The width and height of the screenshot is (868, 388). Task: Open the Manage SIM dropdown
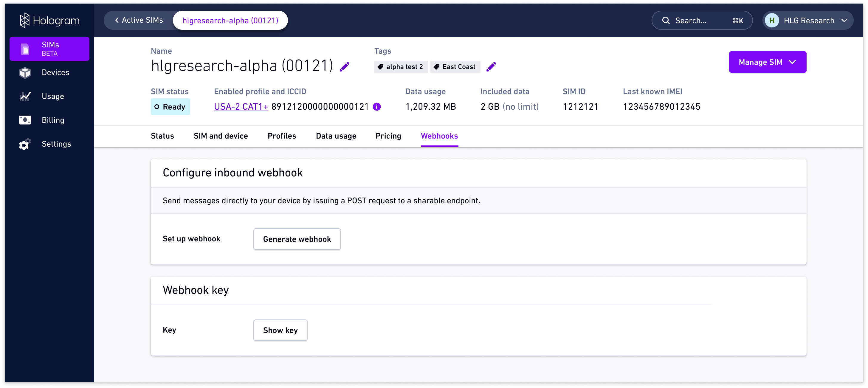pos(767,62)
